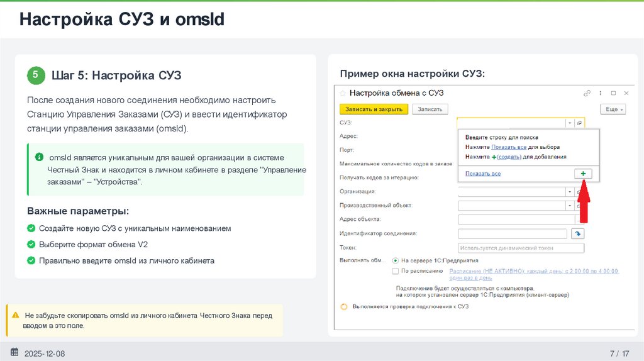Click the 'Адрес объекта:' label

[x=360, y=219]
